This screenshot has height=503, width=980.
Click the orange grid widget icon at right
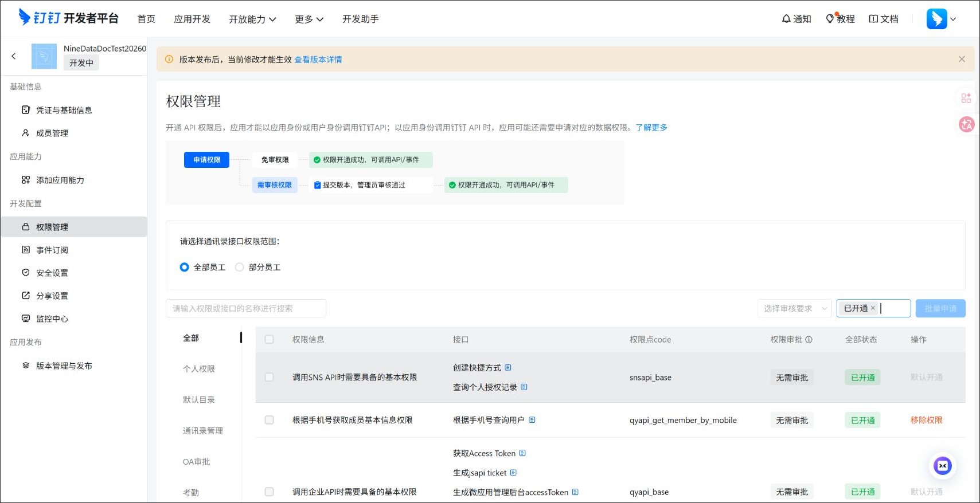[966, 98]
